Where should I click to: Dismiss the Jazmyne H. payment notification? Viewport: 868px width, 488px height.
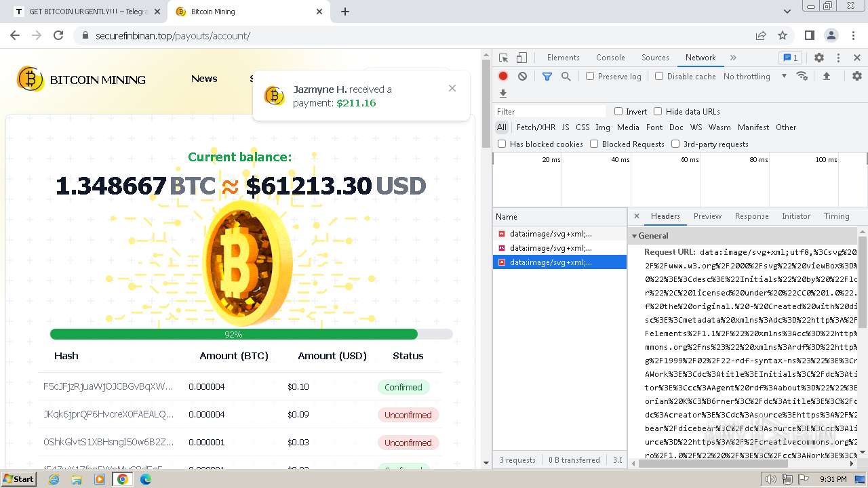pyautogui.click(x=452, y=88)
